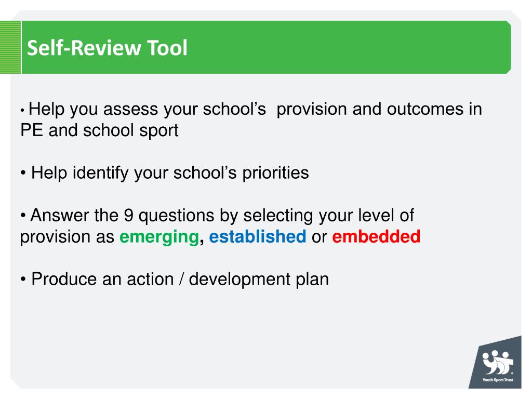Select the "Self-Review Tool" slide title
532x399 pixels.
[x=107, y=48]
